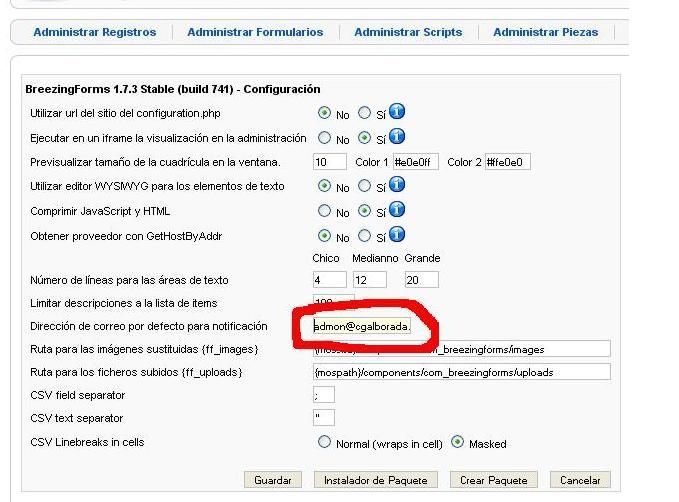Click info icon next to Comprimir JavaScript y HTML
The width and height of the screenshot is (679, 502).
pos(397,210)
